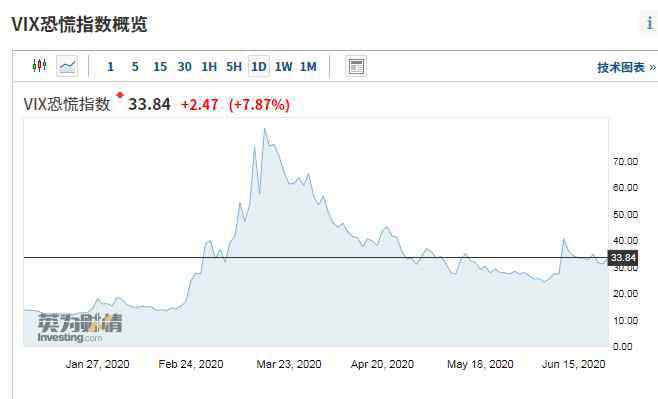Click the 0.00 y-axis label
Viewport: 658px width, 399px height.
tap(623, 347)
